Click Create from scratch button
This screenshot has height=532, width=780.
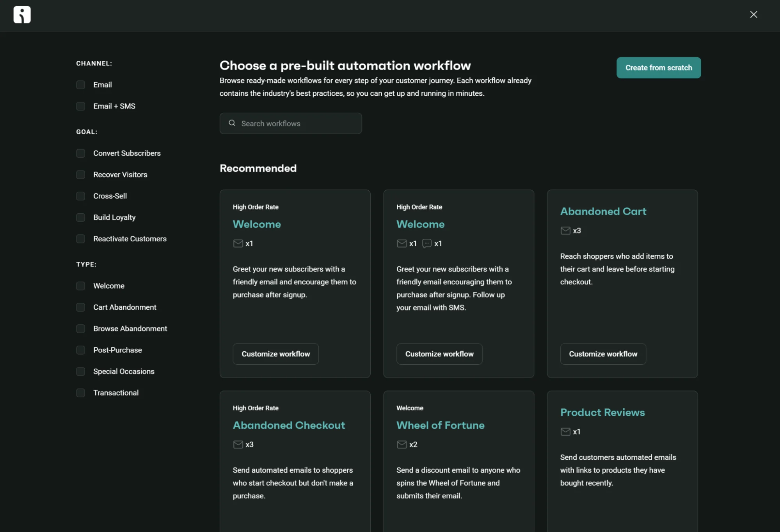click(x=659, y=67)
